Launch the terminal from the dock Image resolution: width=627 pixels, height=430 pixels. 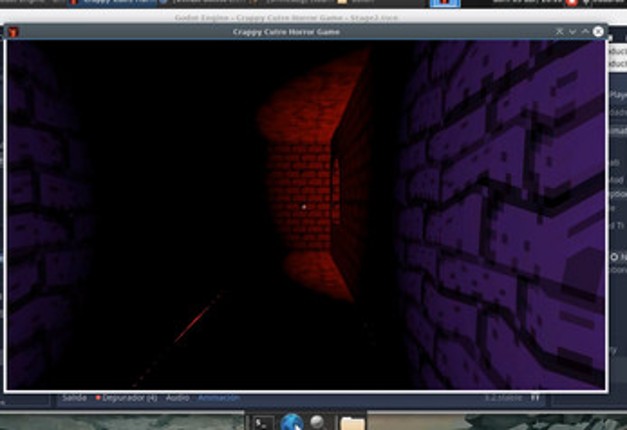pos(262,423)
